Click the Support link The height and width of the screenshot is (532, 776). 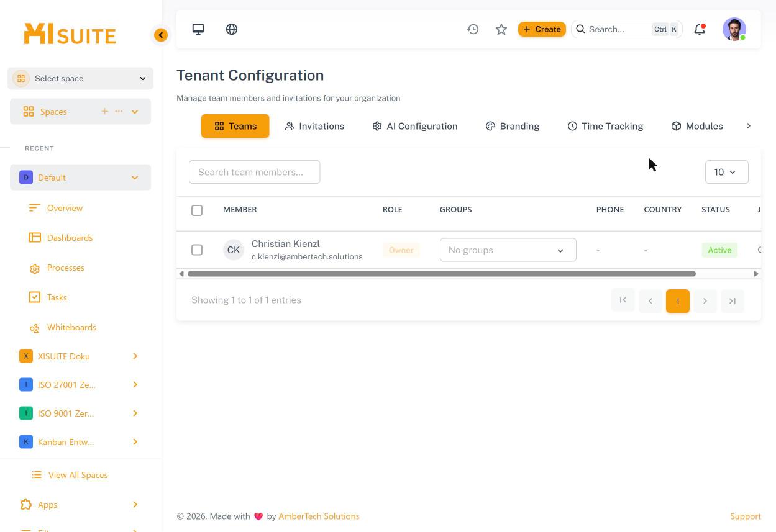tap(746, 516)
